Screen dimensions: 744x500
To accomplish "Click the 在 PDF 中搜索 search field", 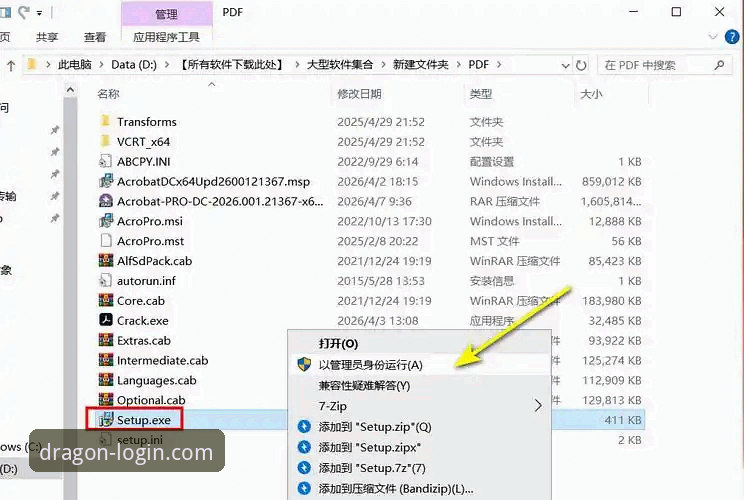I will [664, 65].
